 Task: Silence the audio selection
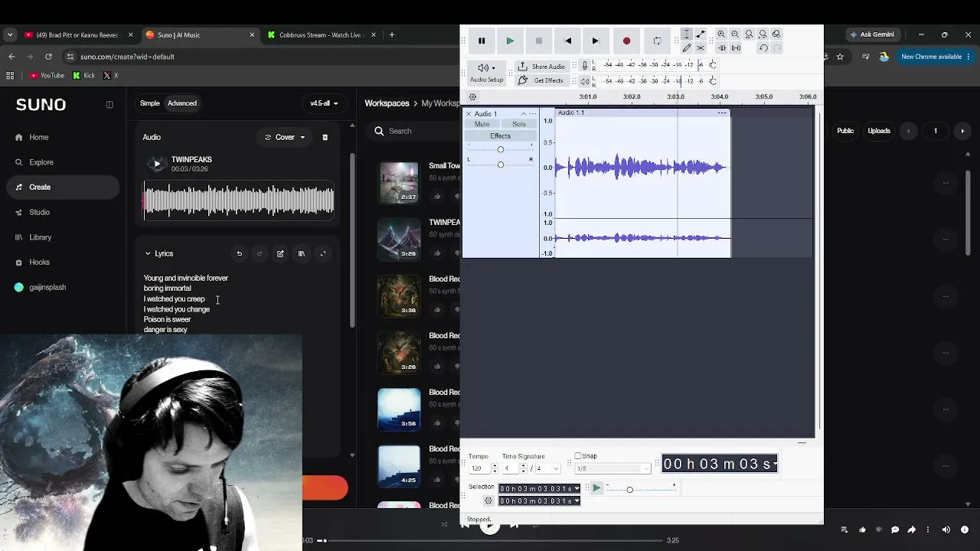coord(736,48)
